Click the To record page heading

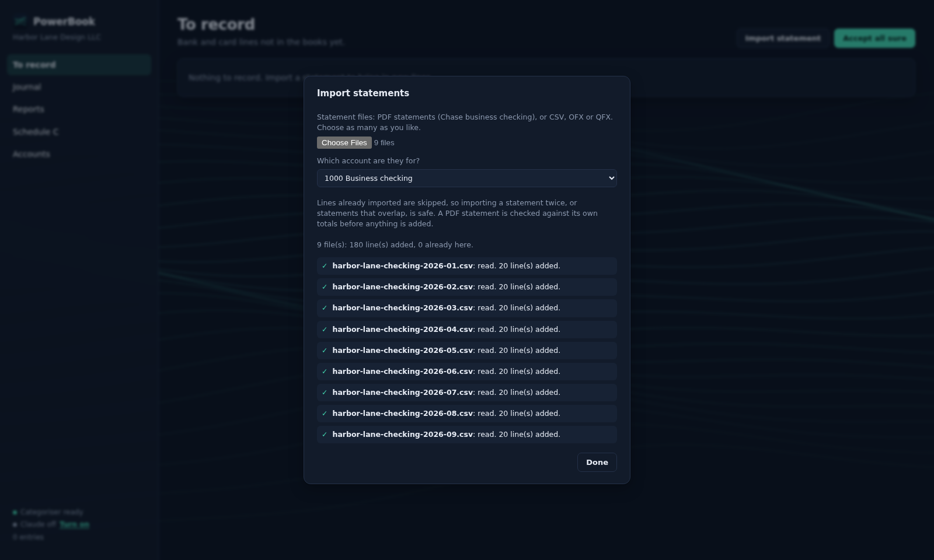(216, 24)
